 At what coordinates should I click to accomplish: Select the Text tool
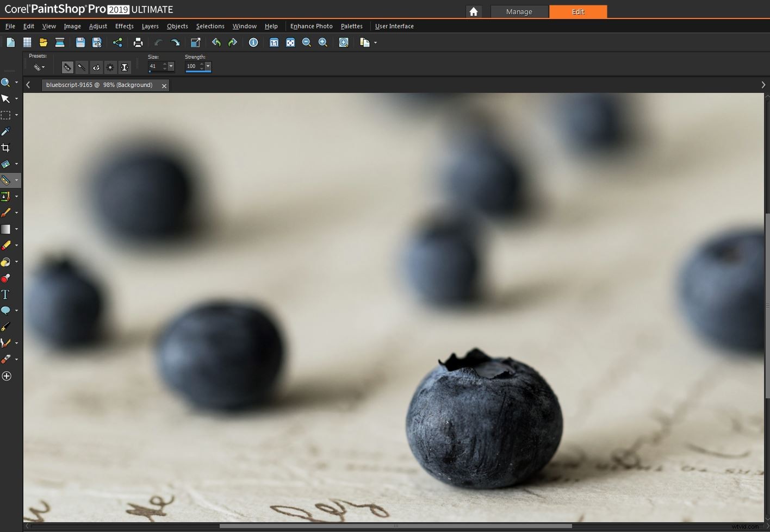point(6,294)
